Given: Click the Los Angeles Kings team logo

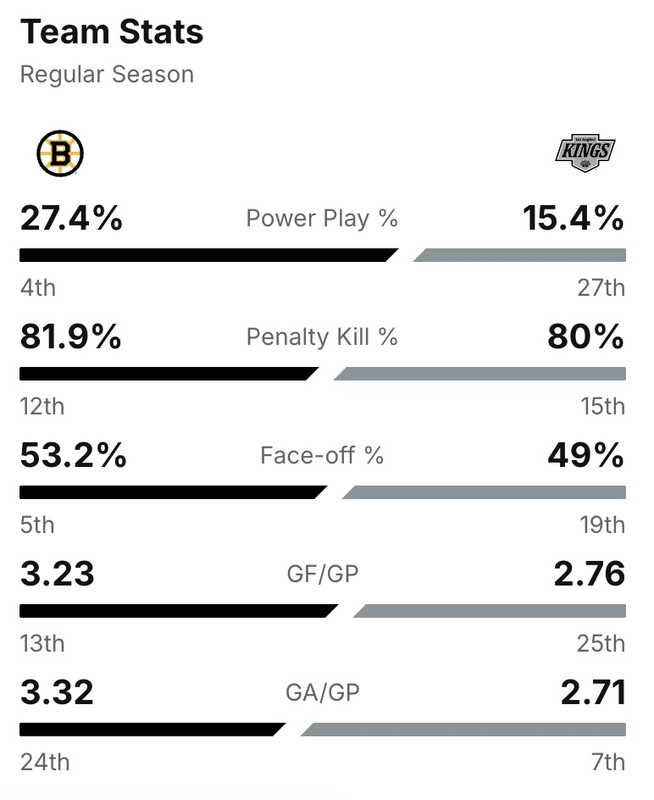Looking at the screenshot, I should 585,154.
